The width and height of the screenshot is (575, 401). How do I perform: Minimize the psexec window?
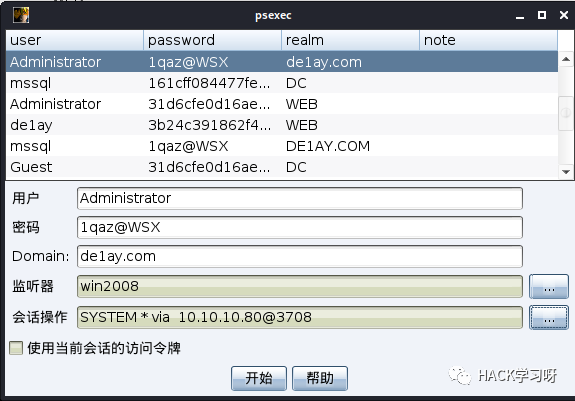[520, 16]
